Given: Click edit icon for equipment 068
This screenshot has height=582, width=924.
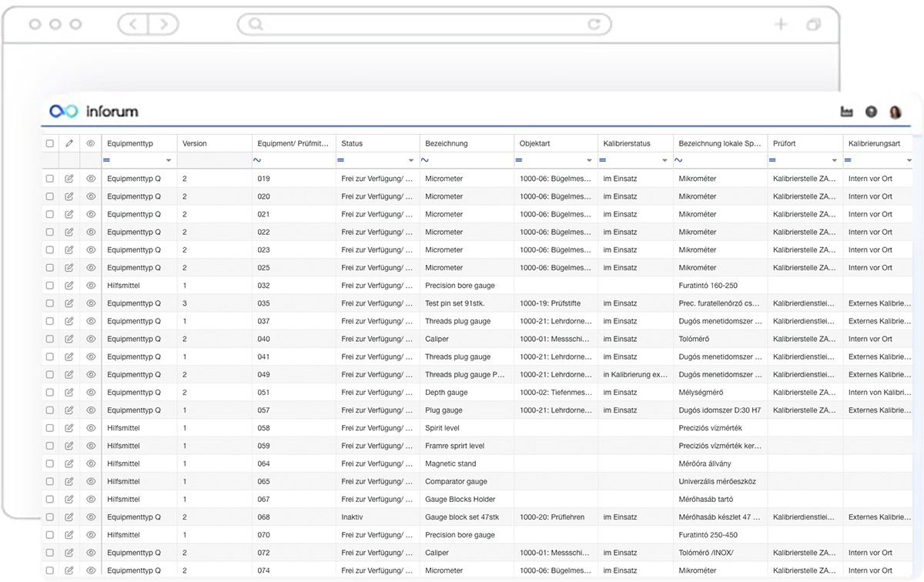Looking at the screenshot, I should click(x=69, y=517).
